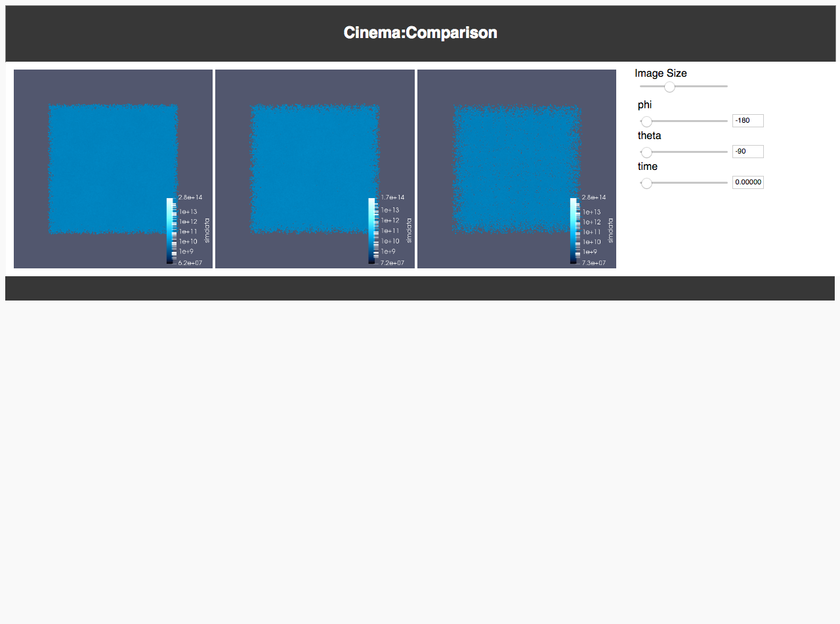Click the time label

648,166
